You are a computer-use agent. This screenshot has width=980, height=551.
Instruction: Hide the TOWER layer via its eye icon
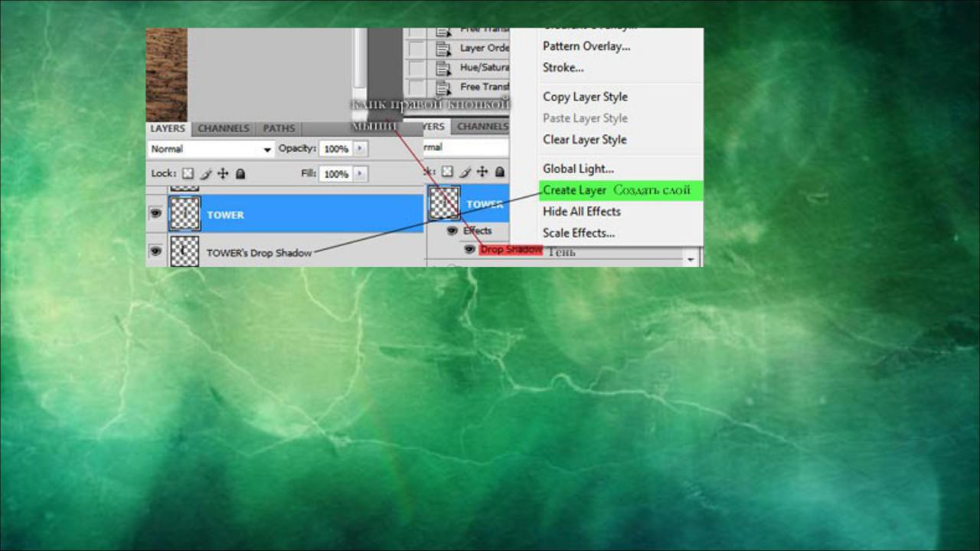point(156,214)
